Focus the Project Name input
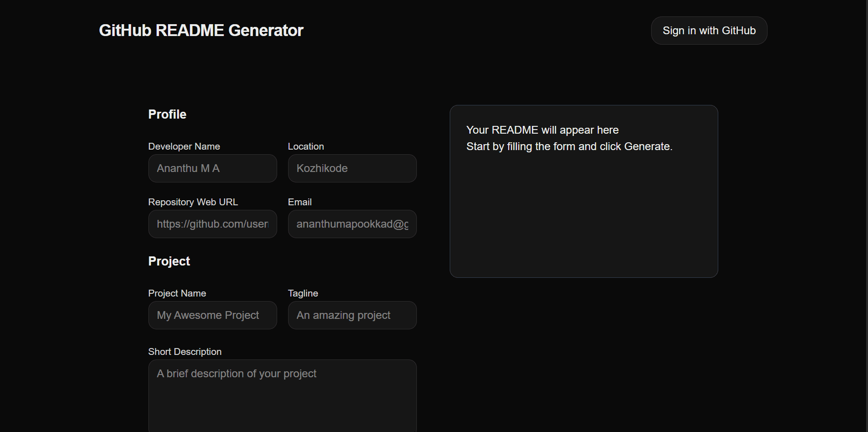 pyautogui.click(x=212, y=315)
